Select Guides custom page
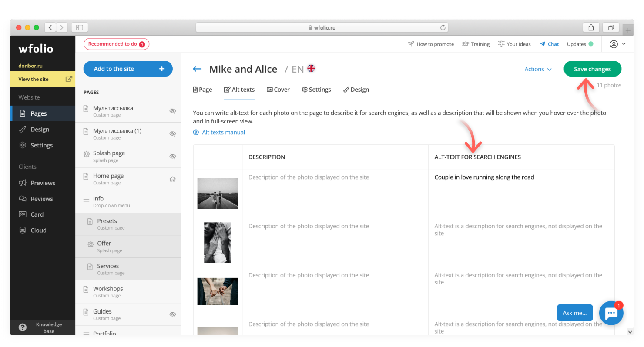 point(128,314)
